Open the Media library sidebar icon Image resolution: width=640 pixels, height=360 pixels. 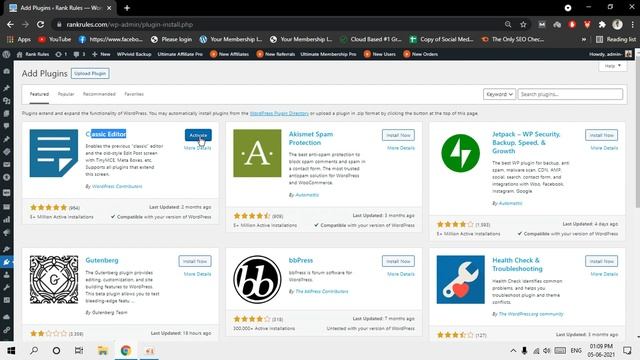tap(7, 101)
